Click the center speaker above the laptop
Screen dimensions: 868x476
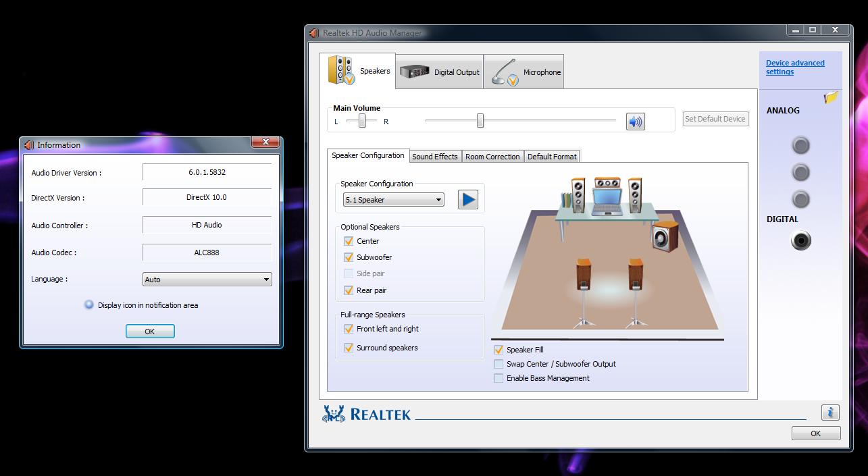(x=607, y=183)
